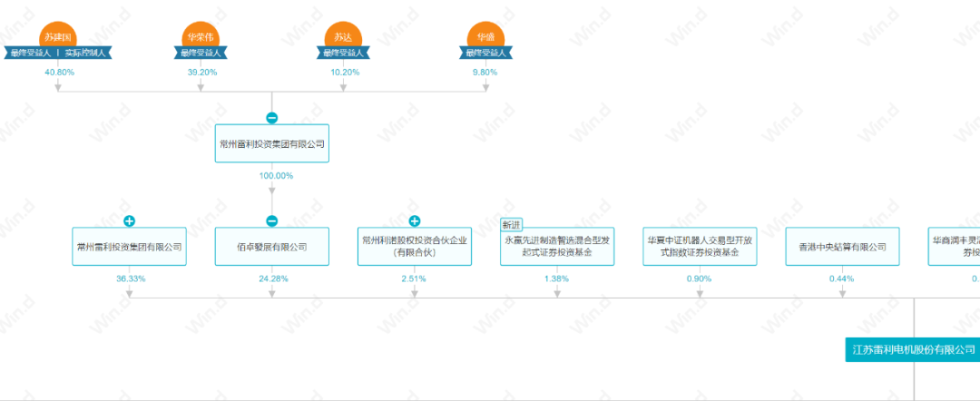Open 江苏雷利电机股份有限公司 main company node
This screenshot has width=980, height=401.
point(912,348)
